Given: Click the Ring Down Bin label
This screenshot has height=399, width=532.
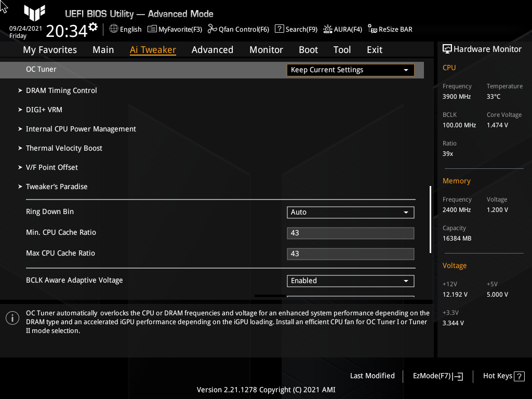Looking at the screenshot, I should (x=50, y=212).
